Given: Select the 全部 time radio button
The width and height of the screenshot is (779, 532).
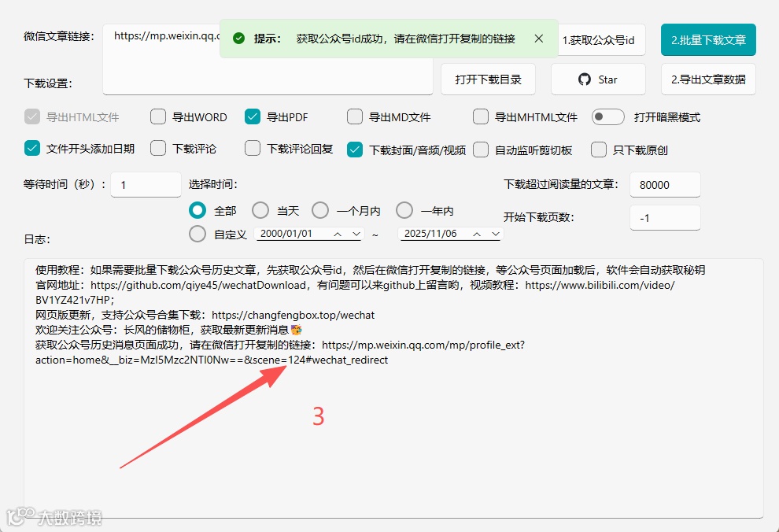Looking at the screenshot, I should [198, 211].
